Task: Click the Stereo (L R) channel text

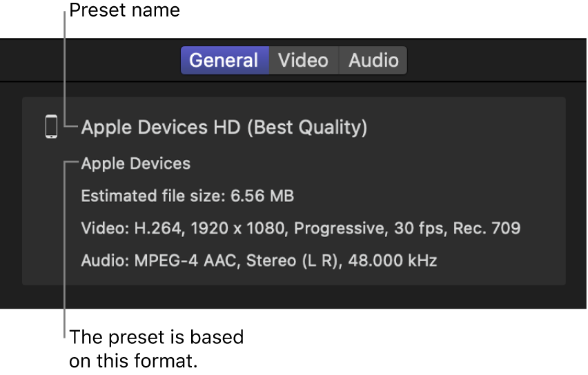Action: 271,261
